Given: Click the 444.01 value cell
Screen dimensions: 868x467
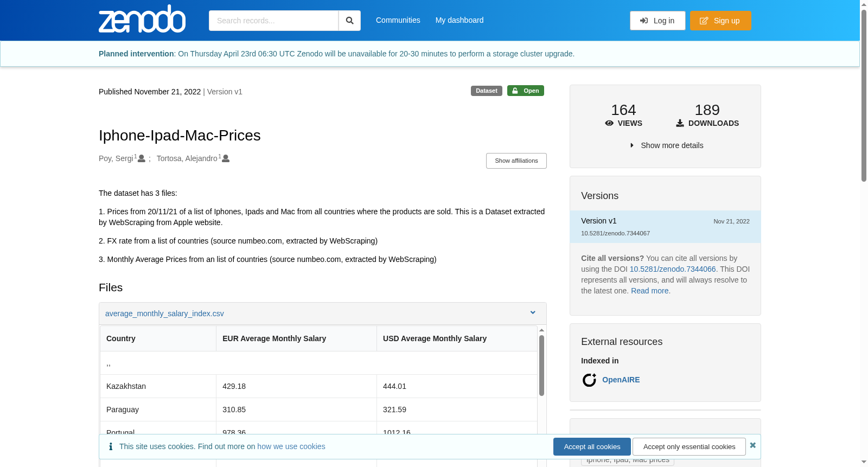Looking at the screenshot, I should pyautogui.click(x=457, y=386).
